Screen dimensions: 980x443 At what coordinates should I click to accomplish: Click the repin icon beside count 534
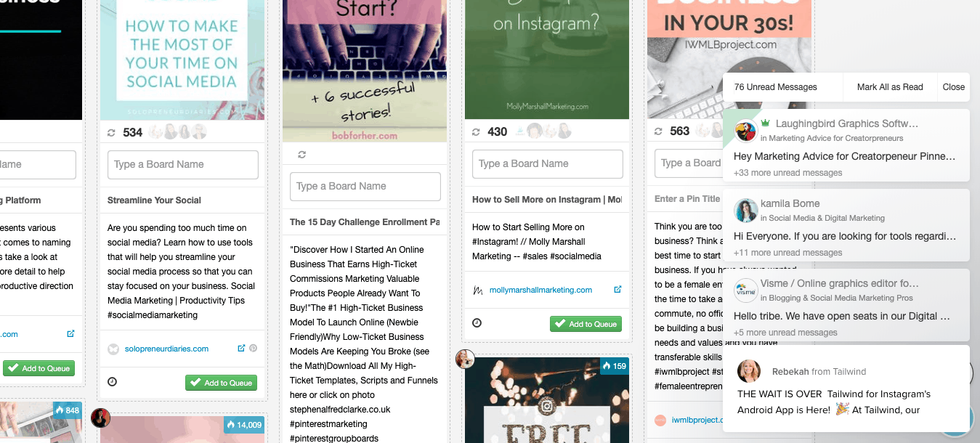pyautogui.click(x=111, y=132)
